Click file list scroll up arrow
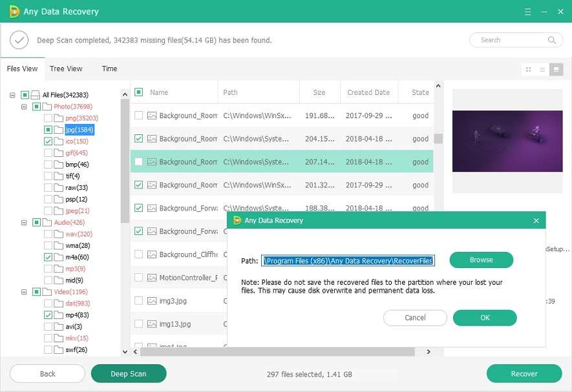The width and height of the screenshot is (572, 392). pos(438,86)
